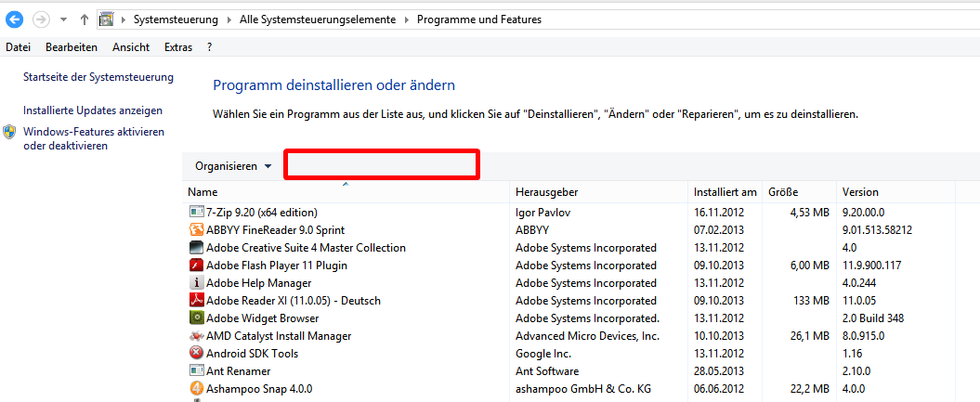Click publisher Igor Pavlov
The image size is (980, 402).
click(x=542, y=213)
